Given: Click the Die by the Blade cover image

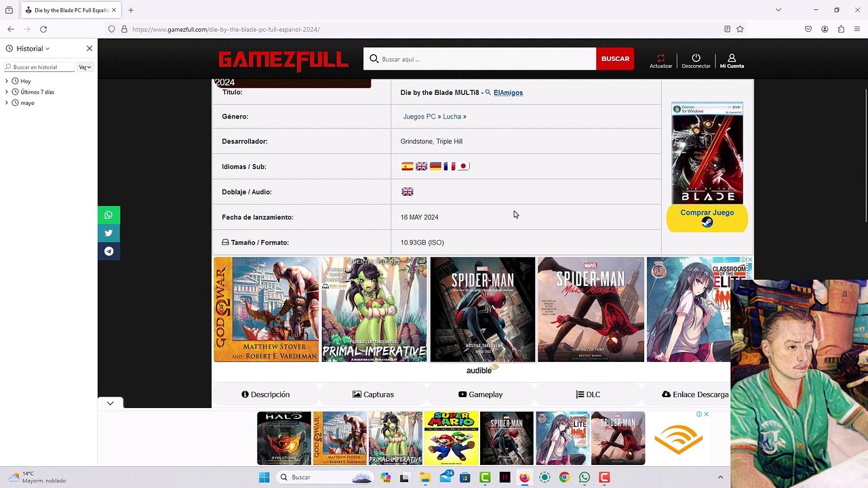Looking at the screenshot, I should [x=707, y=153].
